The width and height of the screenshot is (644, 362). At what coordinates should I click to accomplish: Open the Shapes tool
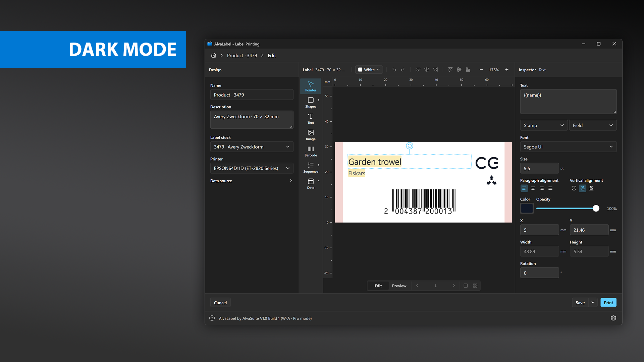311,103
